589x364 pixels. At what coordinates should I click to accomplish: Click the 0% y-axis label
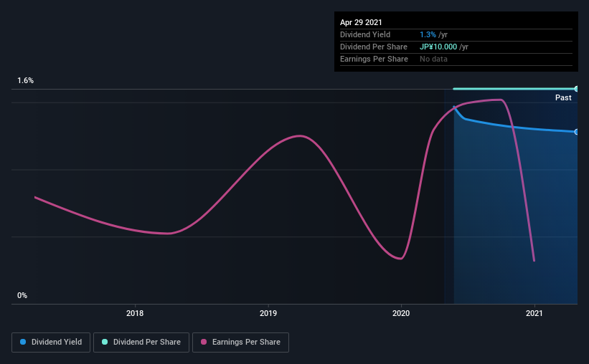(x=22, y=295)
